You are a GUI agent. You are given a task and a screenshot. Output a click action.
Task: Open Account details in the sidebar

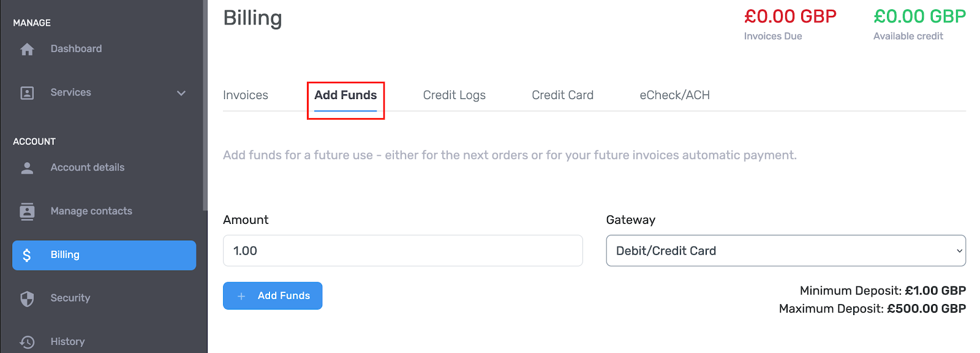click(x=87, y=168)
